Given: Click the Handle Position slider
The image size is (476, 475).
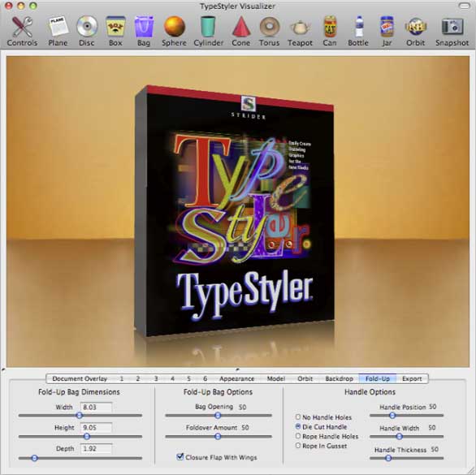Looking at the screenshot, I should (x=406, y=415).
